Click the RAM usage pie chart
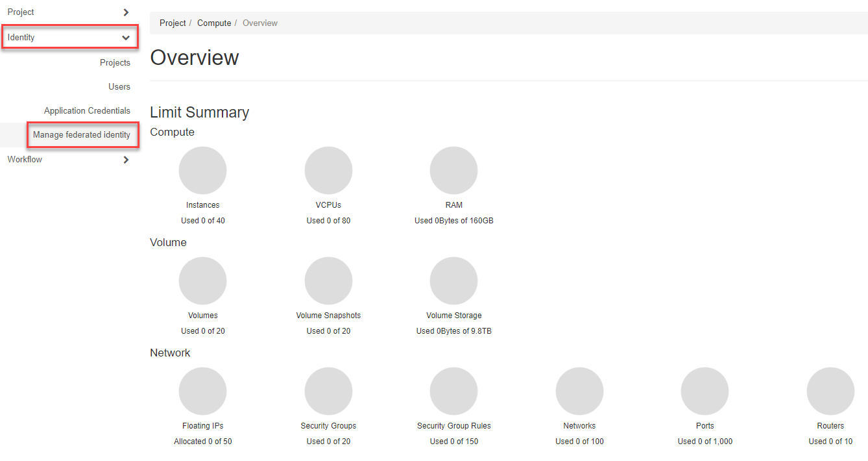The height and width of the screenshot is (461, 868). tap(453, 171)
